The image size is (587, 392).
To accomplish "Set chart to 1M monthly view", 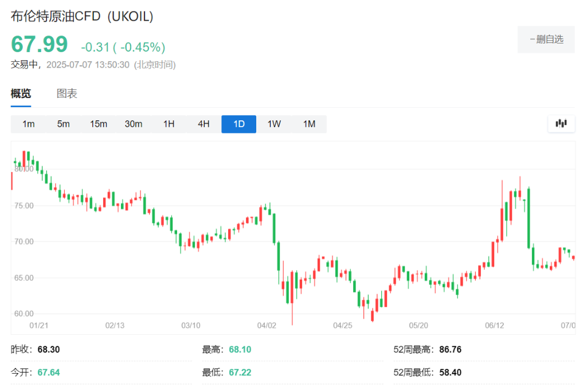I will (309, 124).
